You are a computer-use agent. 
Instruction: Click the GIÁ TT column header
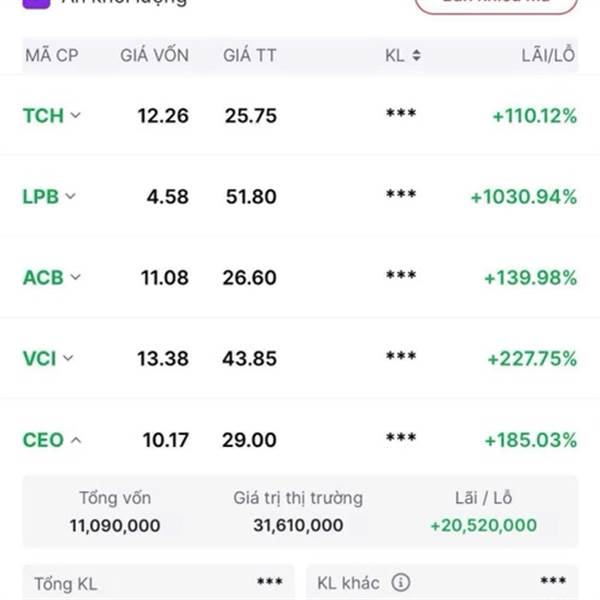click(x=250, y=56)
